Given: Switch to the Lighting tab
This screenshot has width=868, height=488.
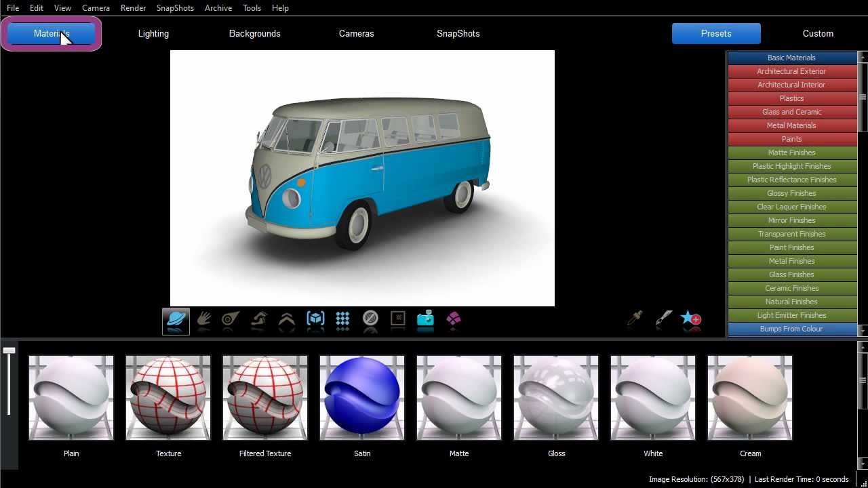Looking at the screenshot, I should click(x=153, y=33).
